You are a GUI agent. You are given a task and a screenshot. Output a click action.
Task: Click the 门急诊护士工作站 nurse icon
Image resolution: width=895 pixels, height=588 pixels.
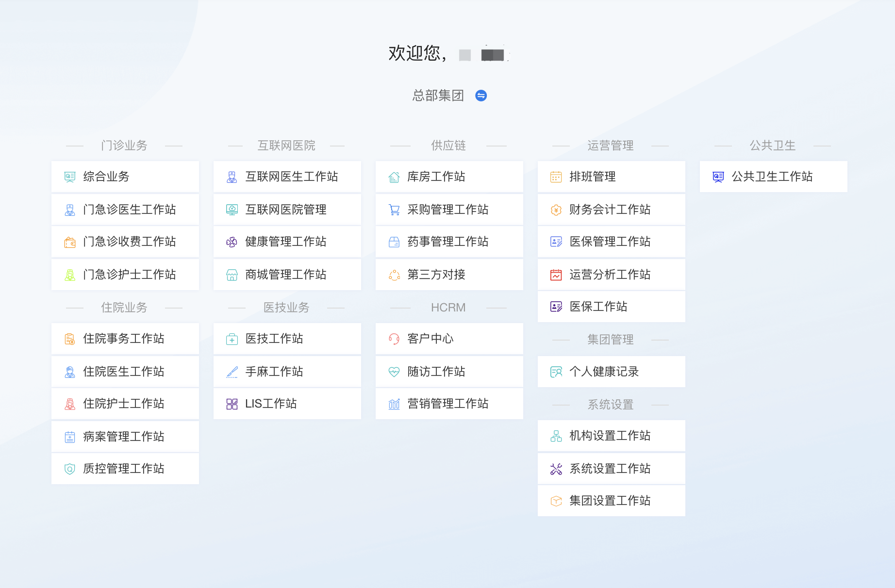pyautogui.click(x=70, y=275)
